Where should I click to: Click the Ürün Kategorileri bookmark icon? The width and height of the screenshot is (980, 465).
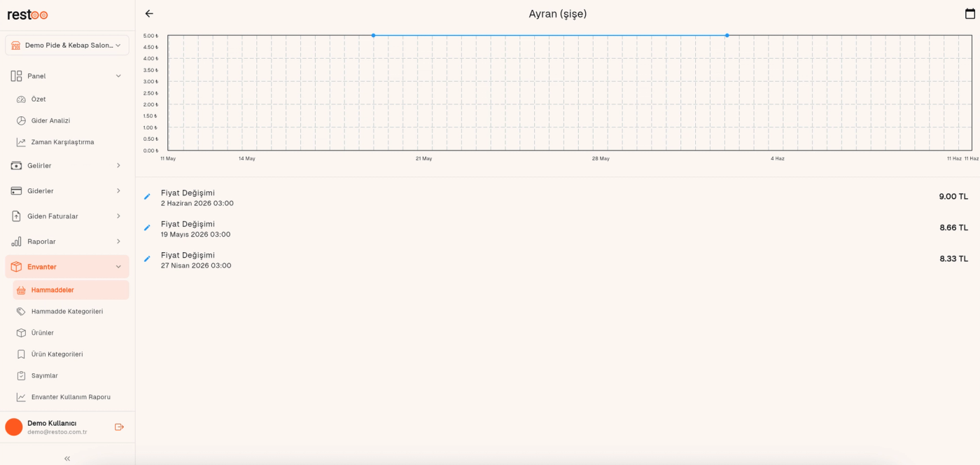coord(21,354)
